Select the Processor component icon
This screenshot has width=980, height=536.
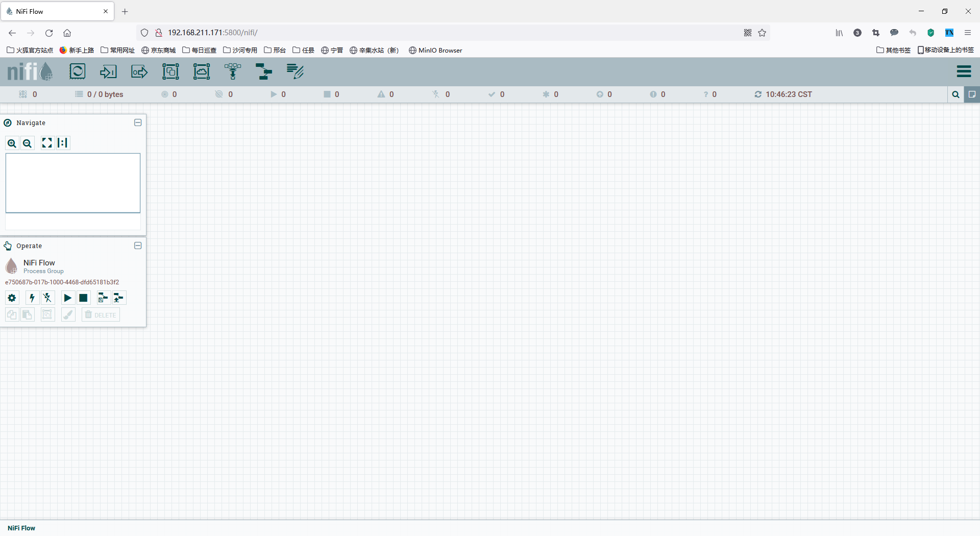coord(78,71)
